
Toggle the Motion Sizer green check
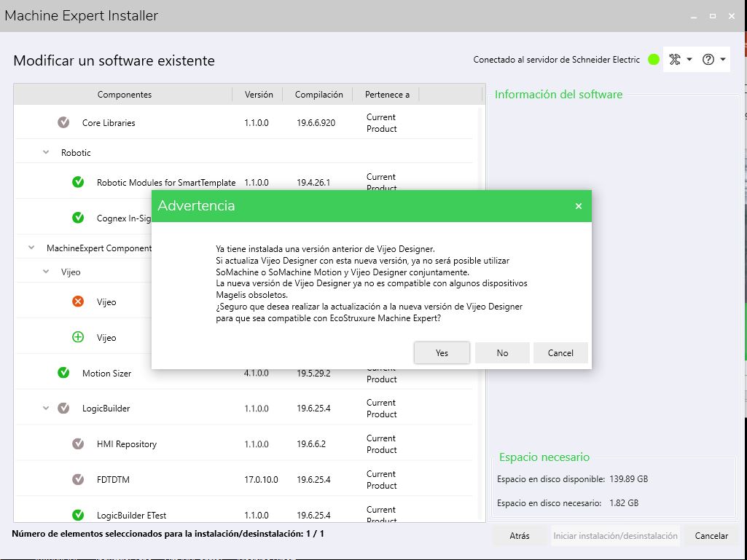point(63,372)
